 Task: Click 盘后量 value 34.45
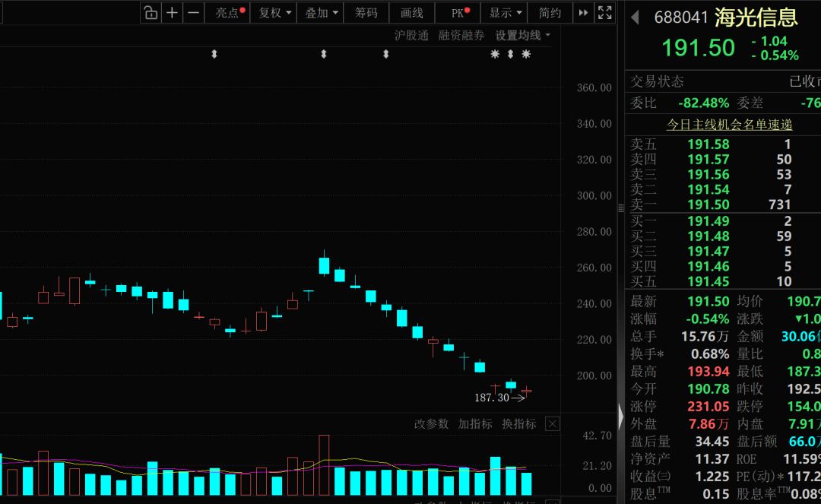(x=712, y=442)
